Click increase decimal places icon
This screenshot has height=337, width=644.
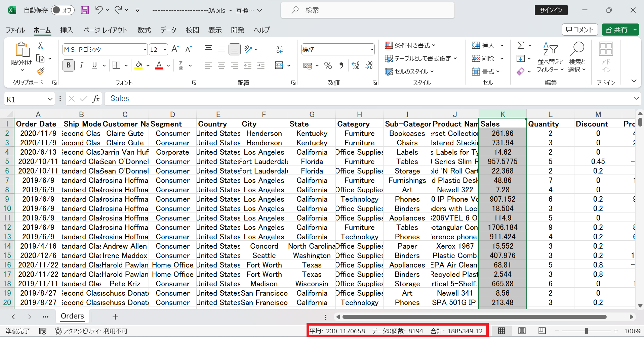pos(355,65)
